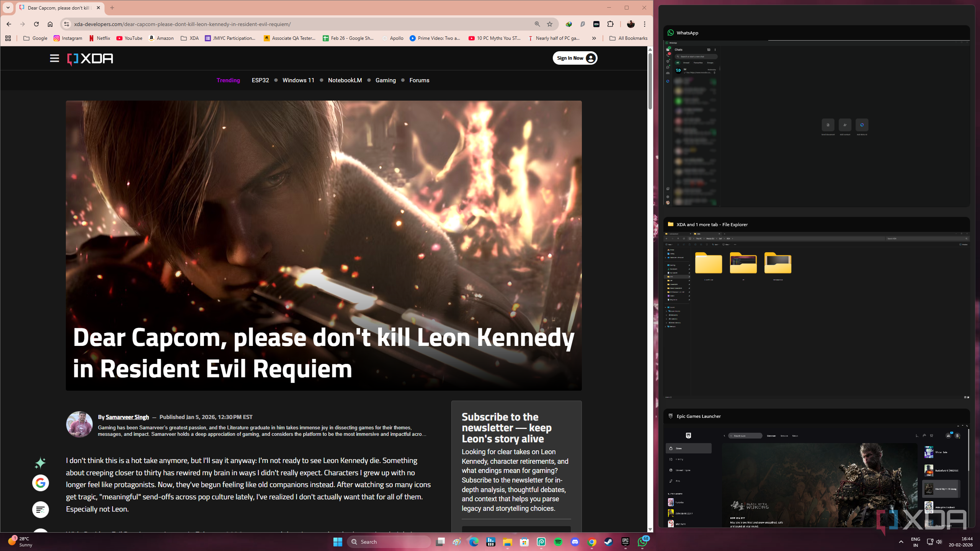The image size is (980, 551).
Task: Open the Chrome tab search dropdown
Action: (8, 8)
